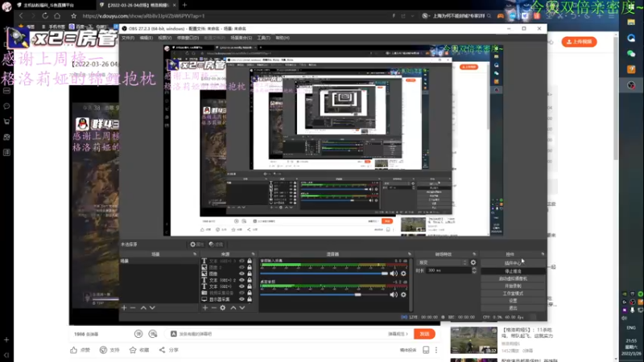
Task: Adjust the desktop audio volume slider
Action: click(324, 294)
